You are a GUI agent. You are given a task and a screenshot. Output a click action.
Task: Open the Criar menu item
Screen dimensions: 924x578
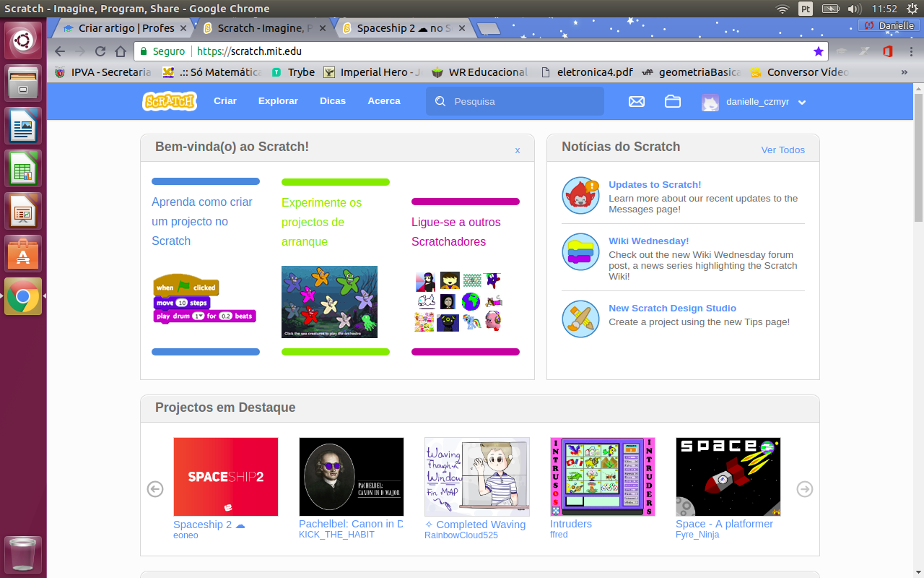coord(225,101)
